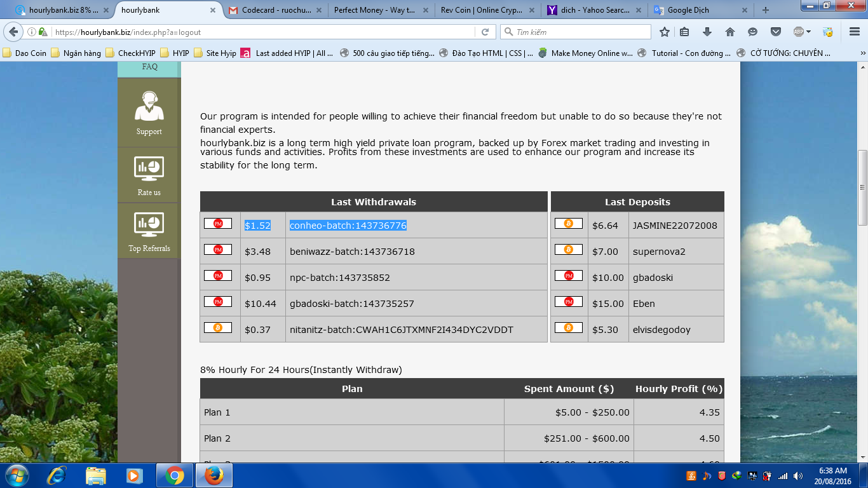Switch to the Rev Coin tab
The width and height of the screenshot is (868, 488).
click(x=489, y=10)
